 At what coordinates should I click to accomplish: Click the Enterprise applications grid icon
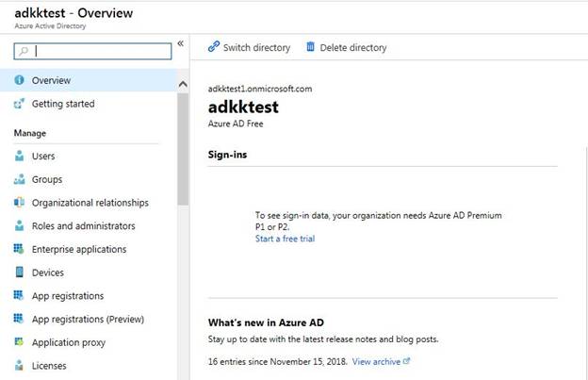pyautogui.click(x=19, y=249)
